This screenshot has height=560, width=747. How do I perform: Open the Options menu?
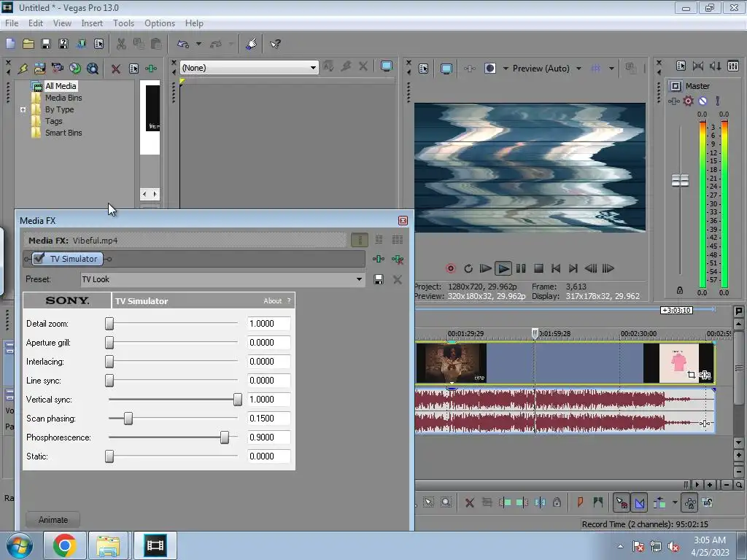pos(160,23)
